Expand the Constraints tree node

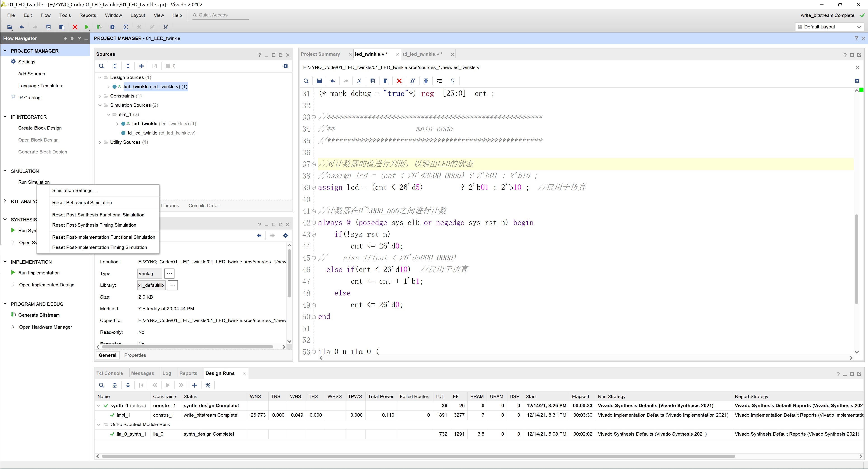click(100, 96)
